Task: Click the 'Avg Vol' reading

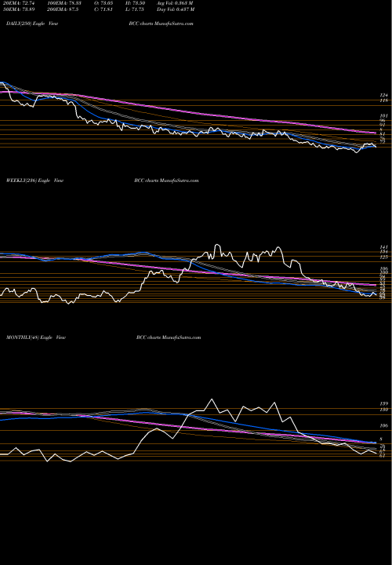Action: (175, 3)
